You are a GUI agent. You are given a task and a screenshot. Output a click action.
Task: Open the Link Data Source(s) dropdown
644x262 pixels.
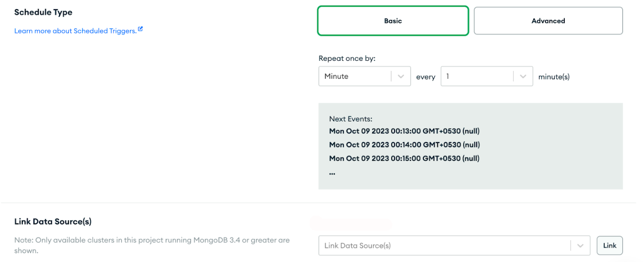(x=454, y=246)
